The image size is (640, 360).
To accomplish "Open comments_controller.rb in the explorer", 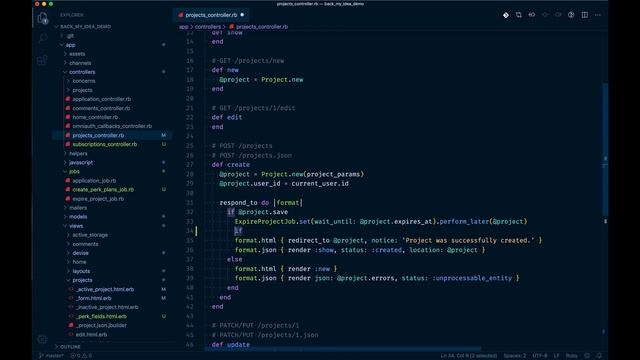I will pos(101,108).
